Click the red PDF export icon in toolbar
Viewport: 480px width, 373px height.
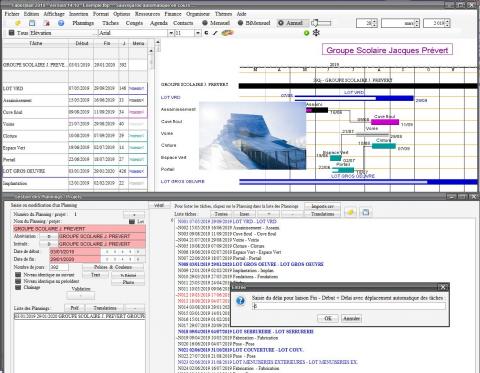(x=47, y=23)
